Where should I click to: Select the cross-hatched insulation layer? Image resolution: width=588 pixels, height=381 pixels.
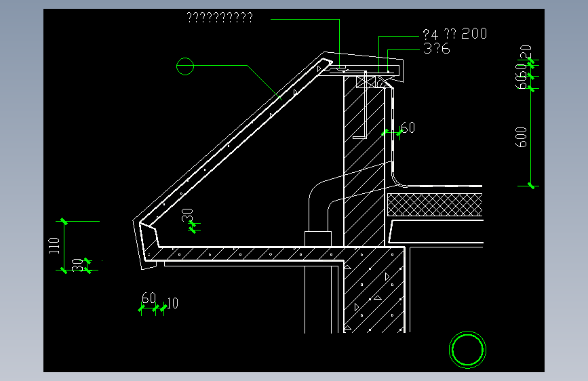coord(435,205)
